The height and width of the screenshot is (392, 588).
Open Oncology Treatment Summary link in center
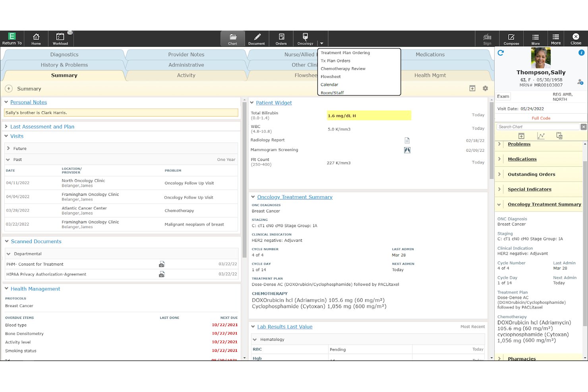tap(295, 197)
